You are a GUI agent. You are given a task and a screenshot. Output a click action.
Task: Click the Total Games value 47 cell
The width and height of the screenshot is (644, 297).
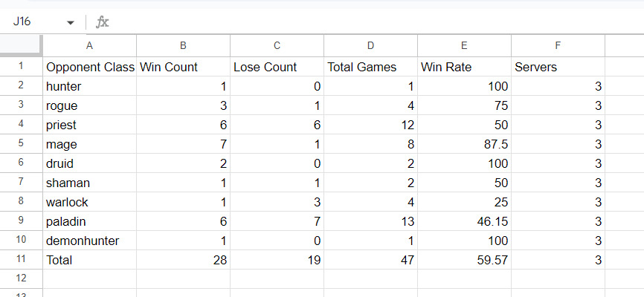370,260
